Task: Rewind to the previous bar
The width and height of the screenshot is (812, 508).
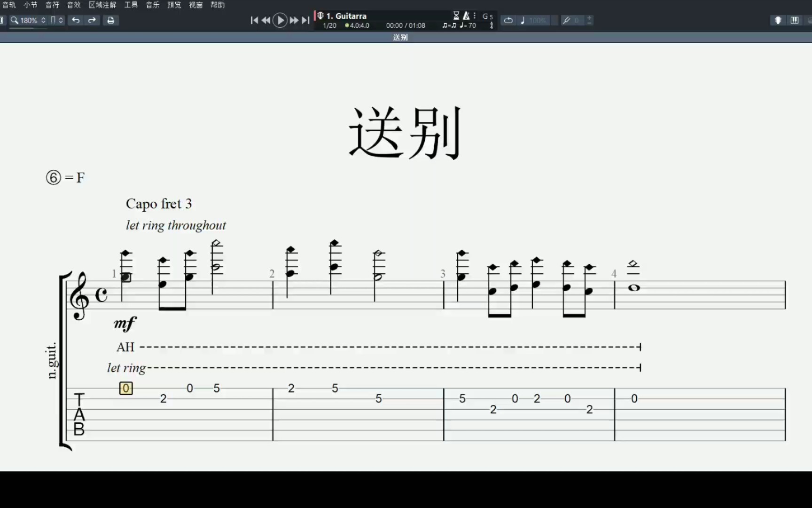Action: point(266,20)
